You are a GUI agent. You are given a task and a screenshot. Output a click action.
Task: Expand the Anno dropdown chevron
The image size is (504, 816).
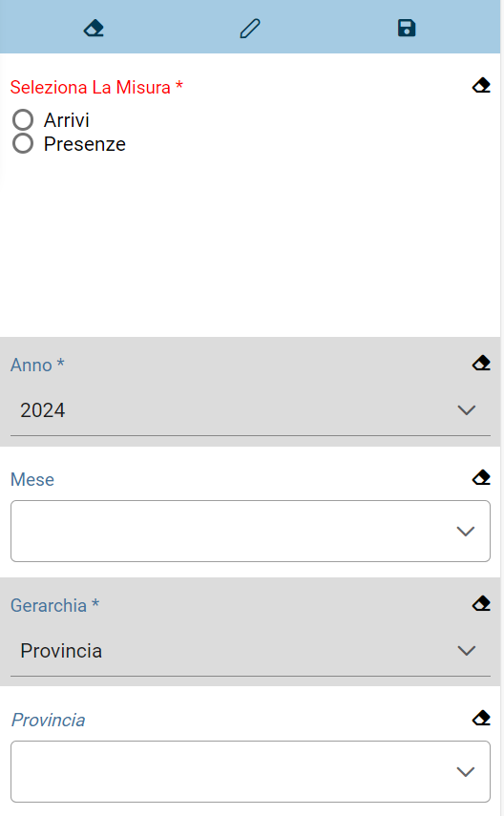tap(466, 410)
